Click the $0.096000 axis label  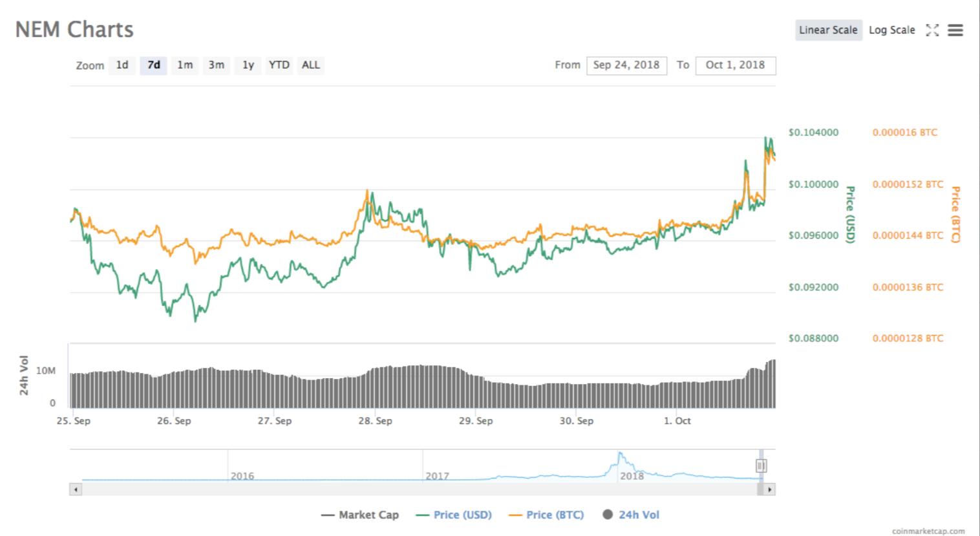tap(813, 235)
